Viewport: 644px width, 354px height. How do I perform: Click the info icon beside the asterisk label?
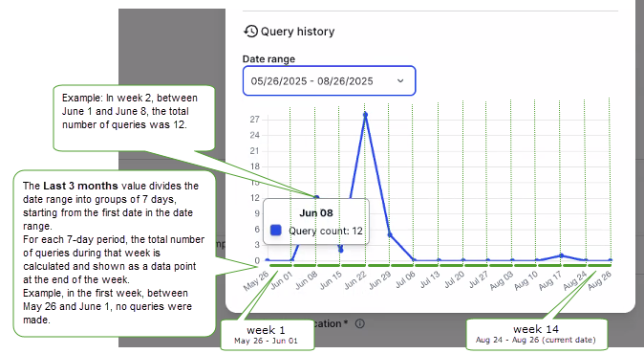pos(360,324)
